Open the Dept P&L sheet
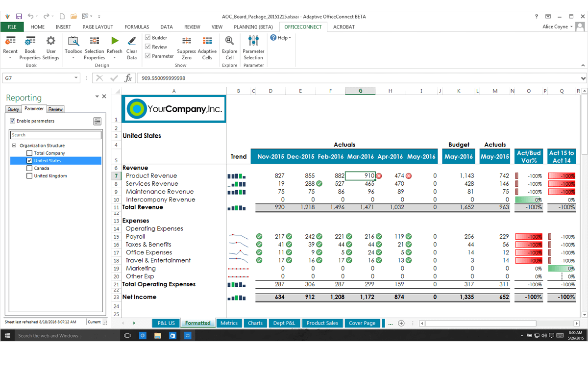 pyautogui.click(x=284, y=323)
